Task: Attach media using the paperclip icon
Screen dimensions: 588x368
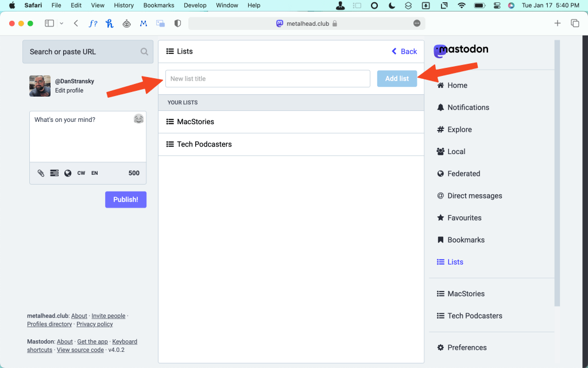Action: coord(41,172)
